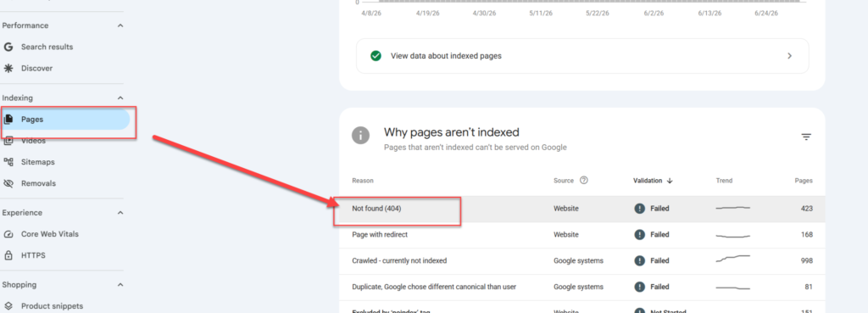
Task: Click the 168 pages count
Action: click(807, 235)
